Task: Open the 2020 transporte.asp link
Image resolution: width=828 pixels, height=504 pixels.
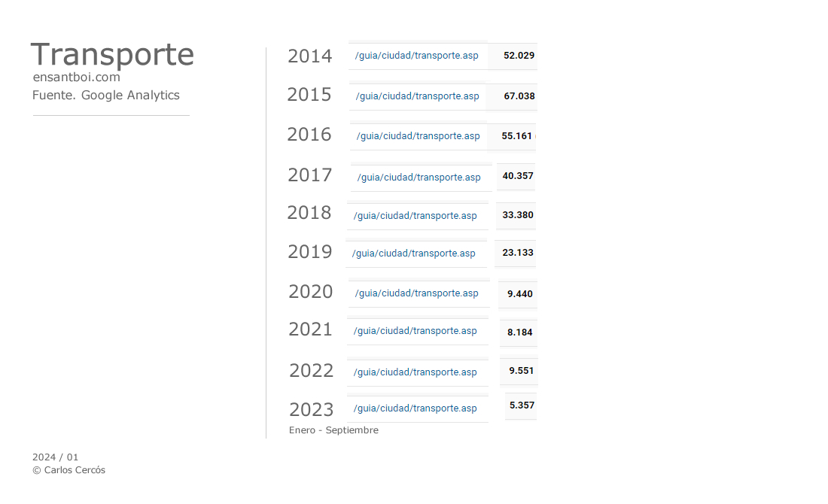Action: [417, 293]
